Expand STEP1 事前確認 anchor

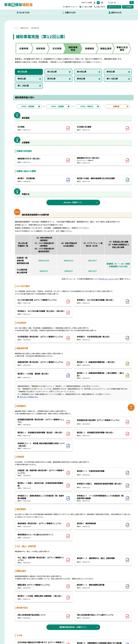pyautogui.click(x=29, y=106)
